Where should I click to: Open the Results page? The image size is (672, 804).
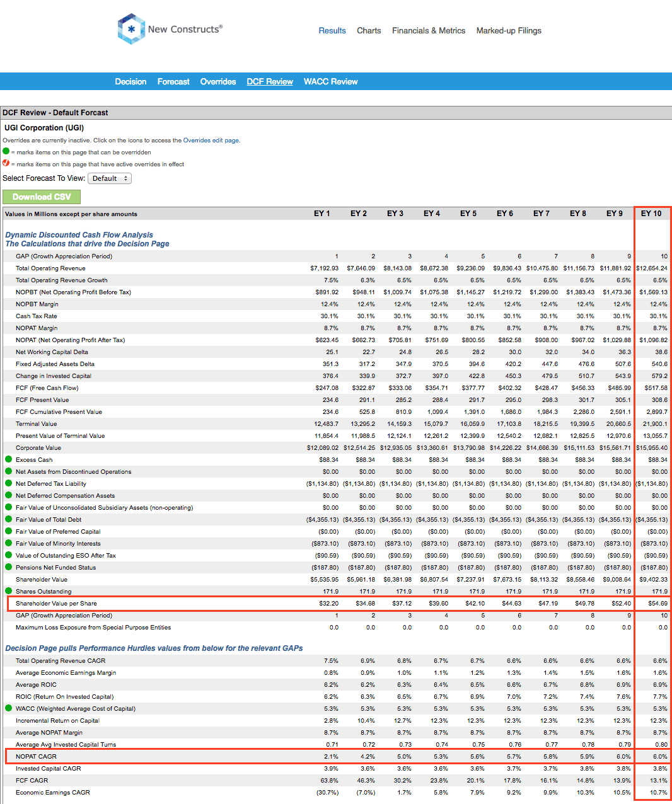332,30
